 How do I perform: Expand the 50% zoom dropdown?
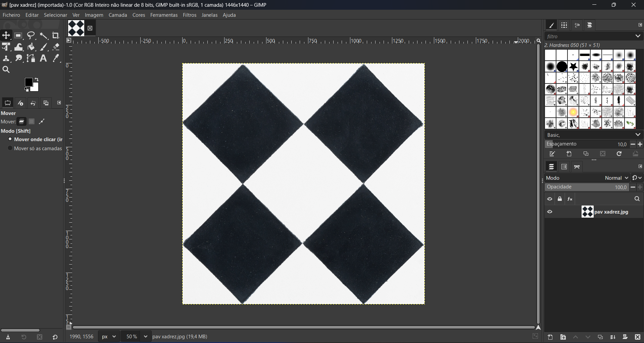(x=146, y=337)
